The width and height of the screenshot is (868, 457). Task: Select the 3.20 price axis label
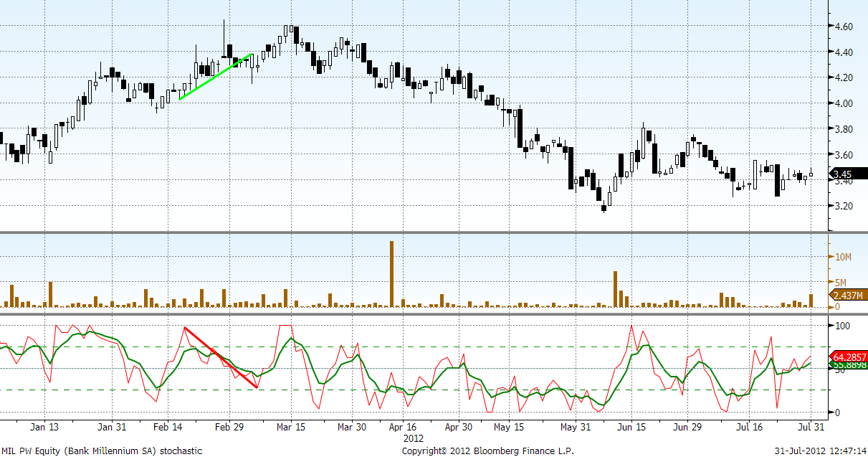(x=843, y=207)
